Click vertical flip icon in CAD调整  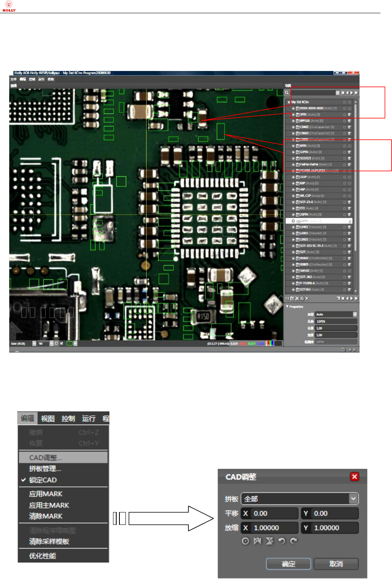point(270,541)
